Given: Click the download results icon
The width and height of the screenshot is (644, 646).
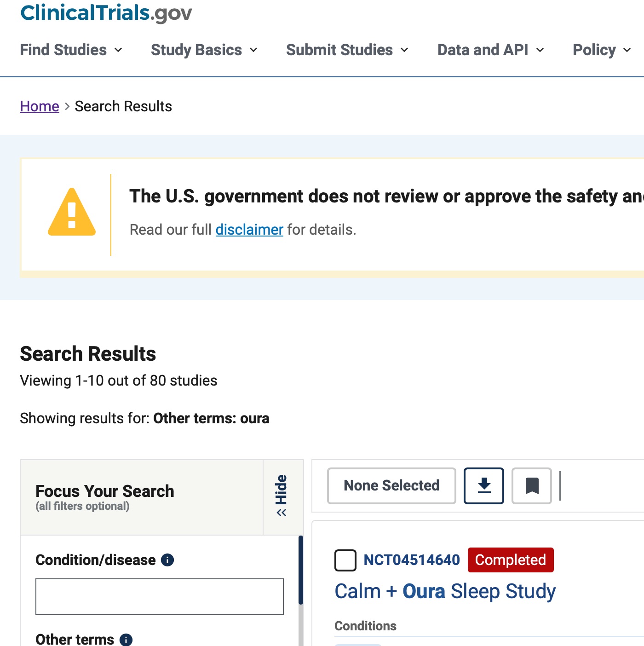Looking at the screenshot, I should pyautogui.click(x=483, y=485).
